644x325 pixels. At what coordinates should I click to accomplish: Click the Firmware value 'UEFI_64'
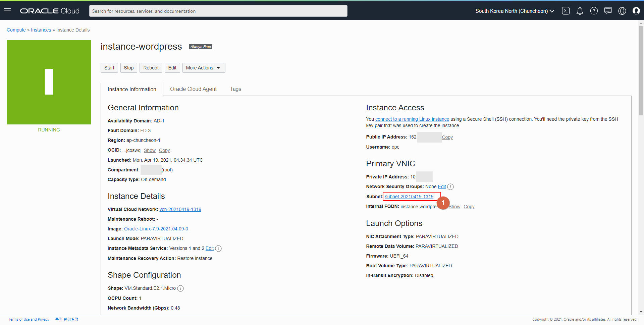tap(399, 256)
